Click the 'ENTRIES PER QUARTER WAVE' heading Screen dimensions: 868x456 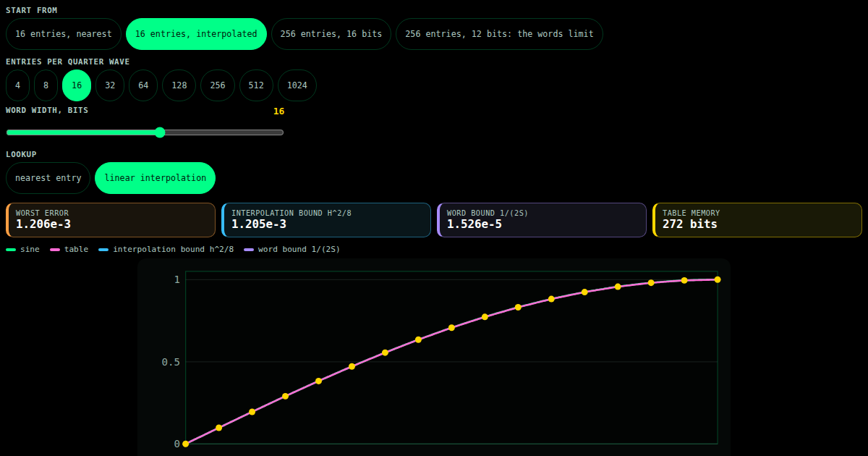[68, 62]
